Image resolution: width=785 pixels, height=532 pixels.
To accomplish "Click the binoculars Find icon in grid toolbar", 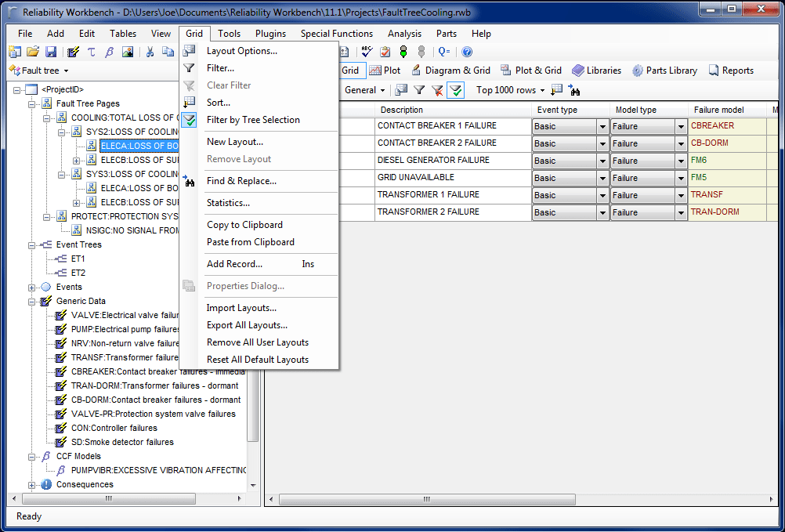I will tap(573, 90).
